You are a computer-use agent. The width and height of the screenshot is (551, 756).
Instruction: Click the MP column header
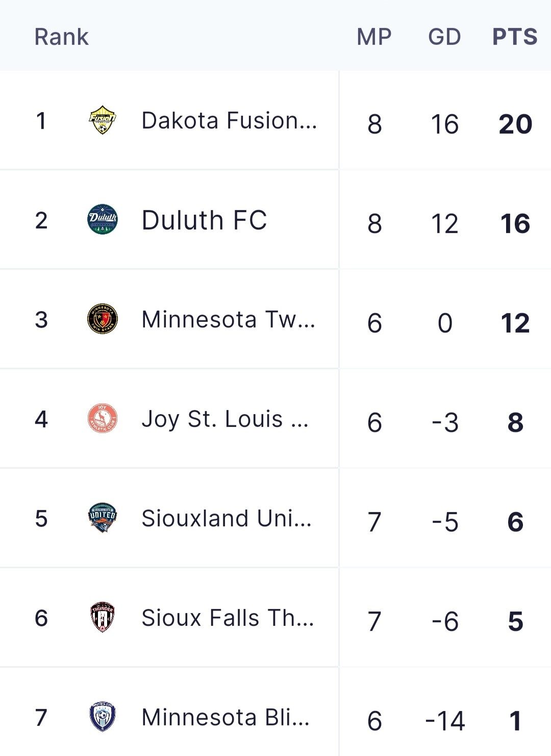(x=374, y=37)
